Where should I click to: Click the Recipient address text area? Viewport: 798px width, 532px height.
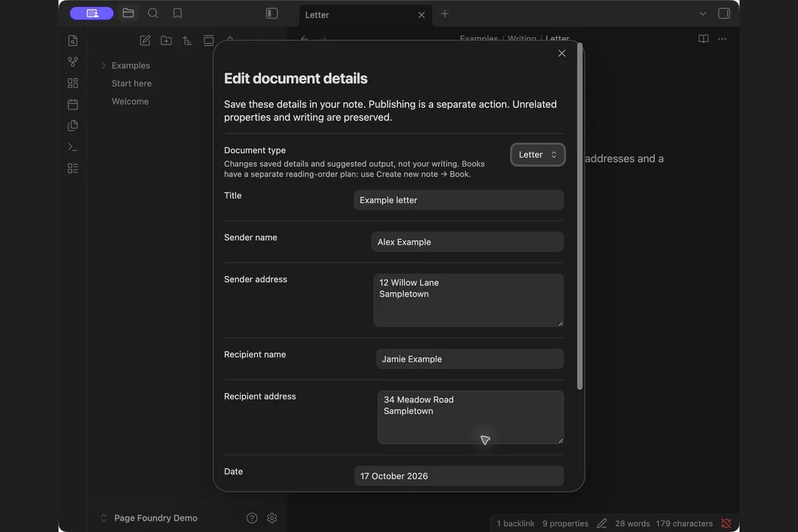pos(471,418)
